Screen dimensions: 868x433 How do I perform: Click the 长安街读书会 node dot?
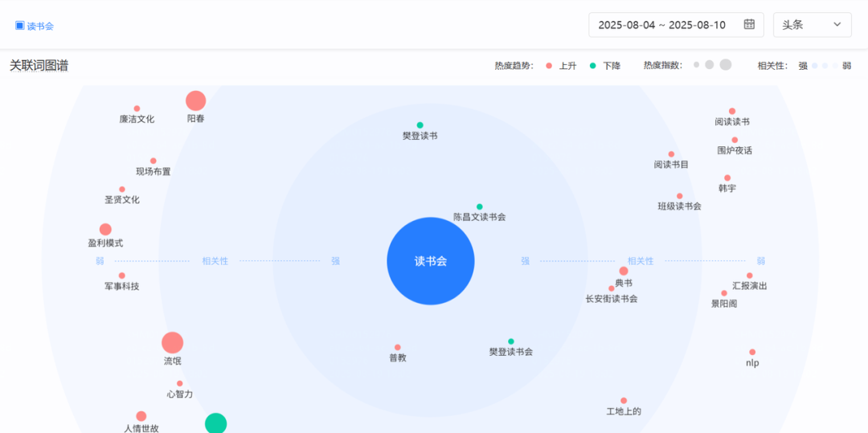pos(611,288)
